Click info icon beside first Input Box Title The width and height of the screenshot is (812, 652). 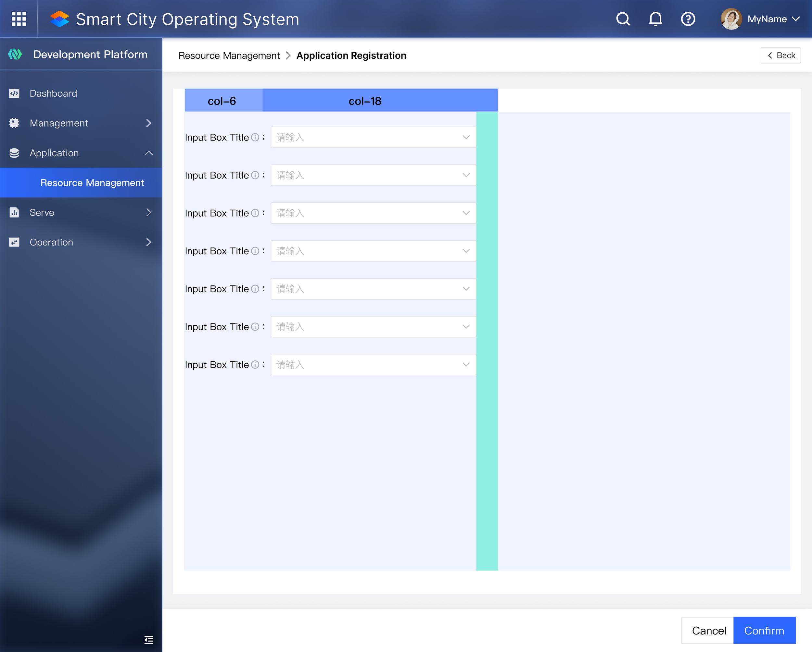tap(255, 137)
